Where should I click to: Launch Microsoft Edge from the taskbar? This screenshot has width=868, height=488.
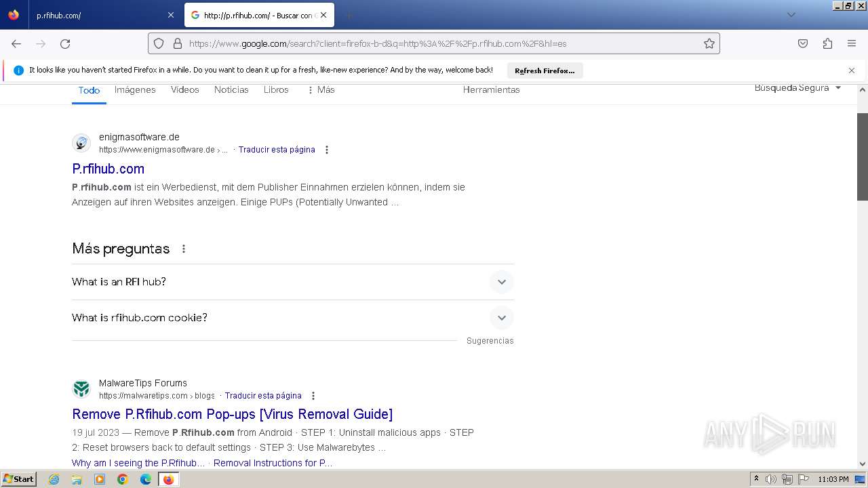point(146,479)
